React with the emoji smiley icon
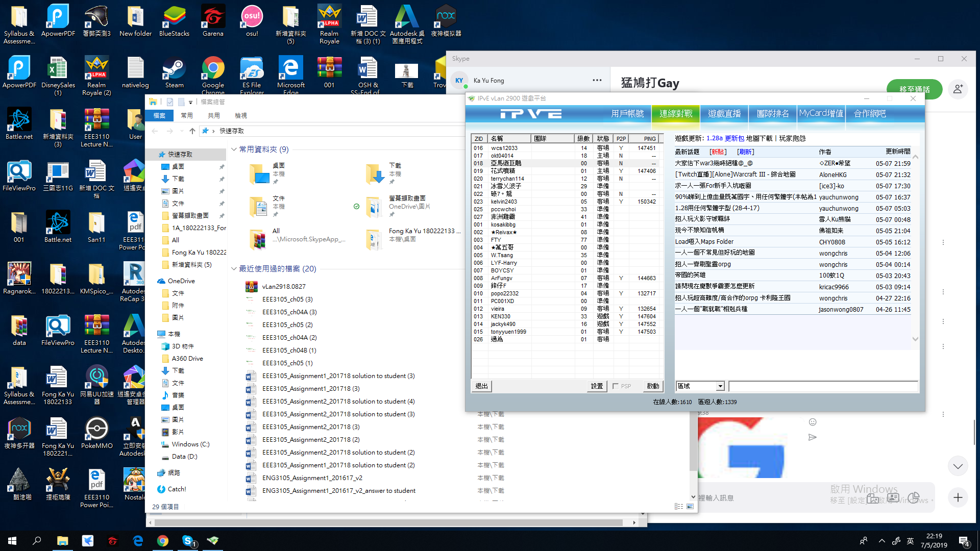 (813, 422)
